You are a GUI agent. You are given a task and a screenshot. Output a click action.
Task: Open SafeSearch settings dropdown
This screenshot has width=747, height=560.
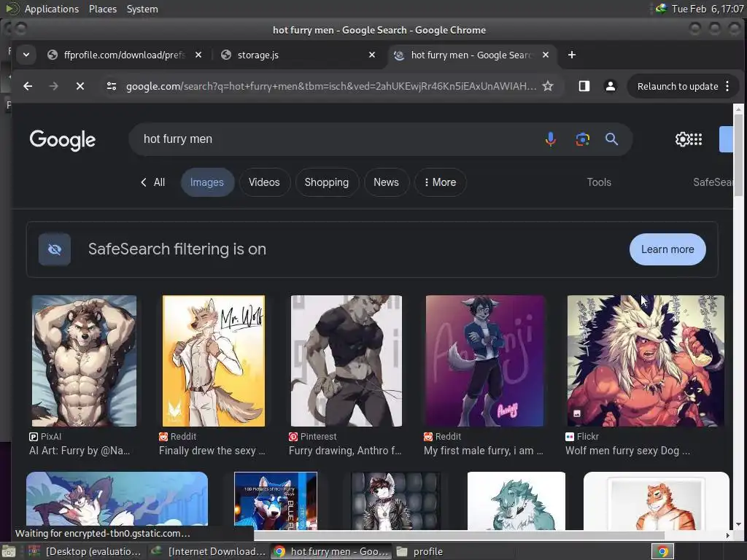pyautogui.click(x=713, y=182)
